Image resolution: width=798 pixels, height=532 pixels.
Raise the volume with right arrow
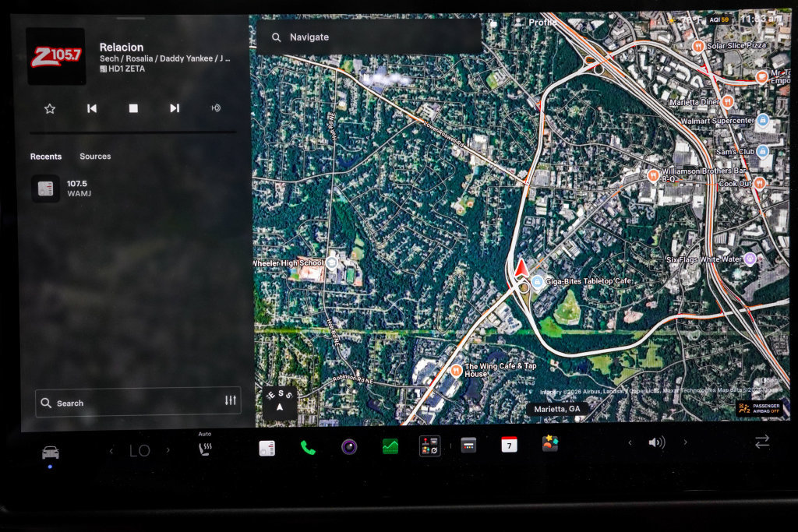click(x=686, y=442)
